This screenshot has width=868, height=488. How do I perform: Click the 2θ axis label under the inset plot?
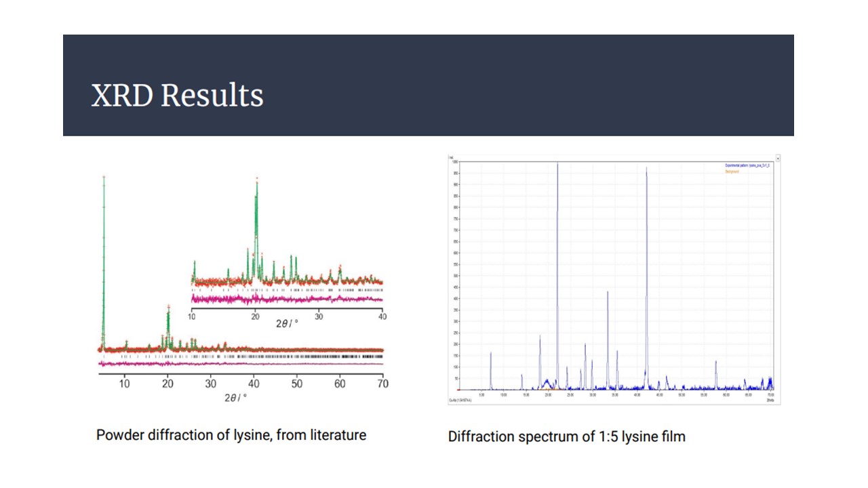point(286,324)
